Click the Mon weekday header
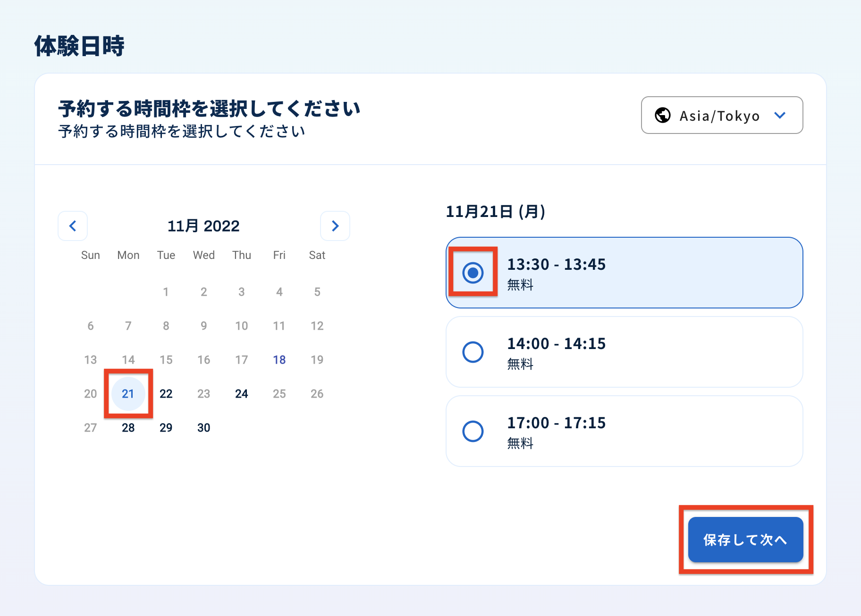861x616 pixels. 128,255
